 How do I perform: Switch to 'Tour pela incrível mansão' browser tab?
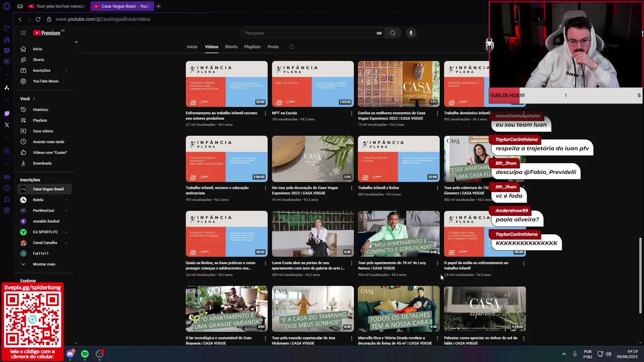57,6
